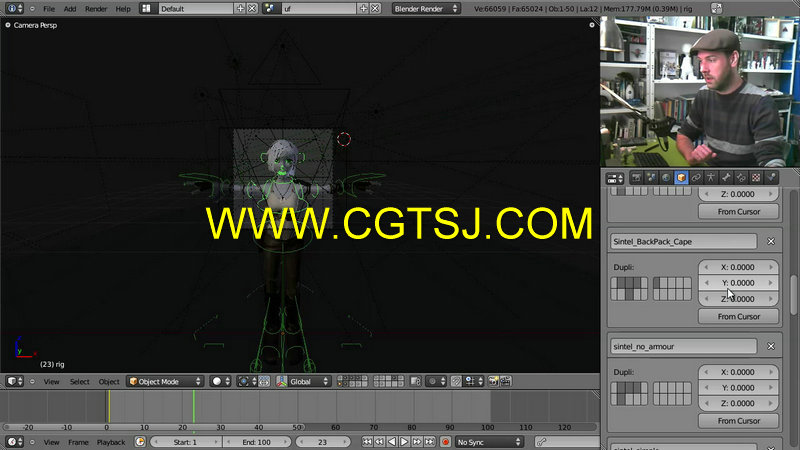The width and height of the screenshot is (800, 450).
Task: Open the Add menu
Action: (70, 9)
